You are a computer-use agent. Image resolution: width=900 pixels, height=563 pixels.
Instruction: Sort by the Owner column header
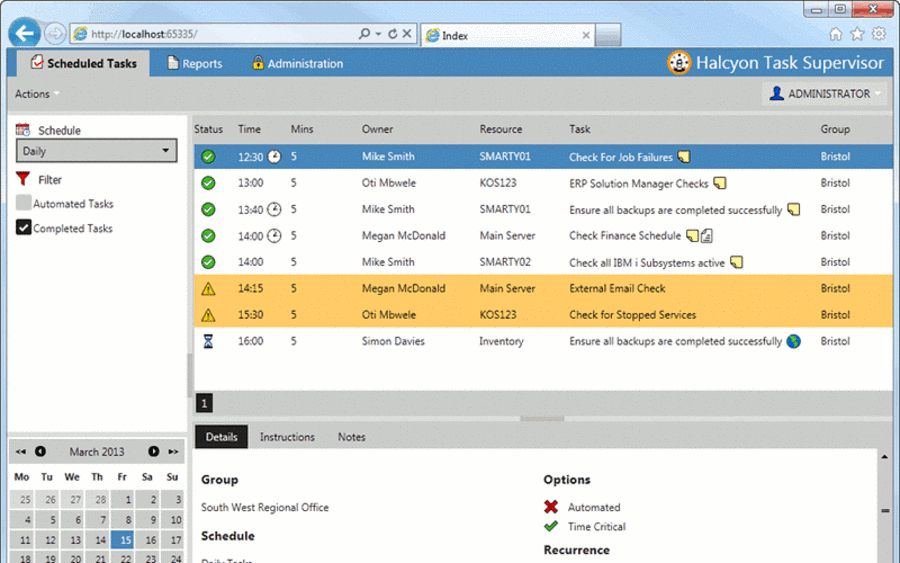coord(377,129)
